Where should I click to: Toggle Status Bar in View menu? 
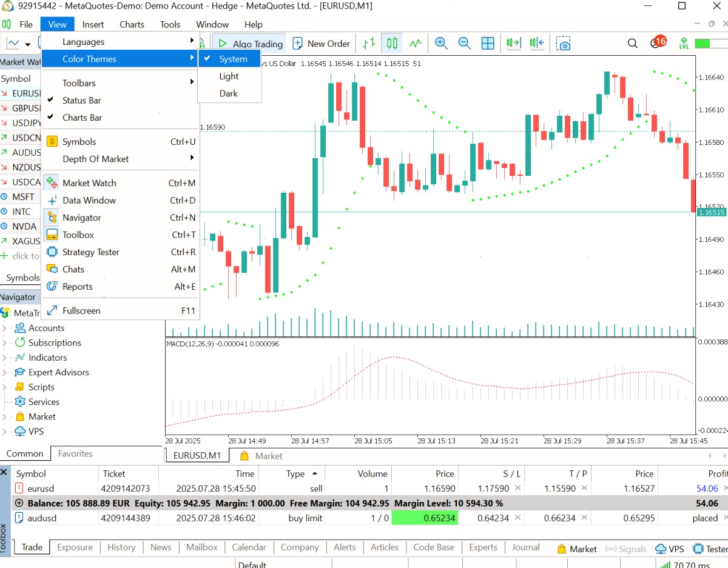click(120, 101)
